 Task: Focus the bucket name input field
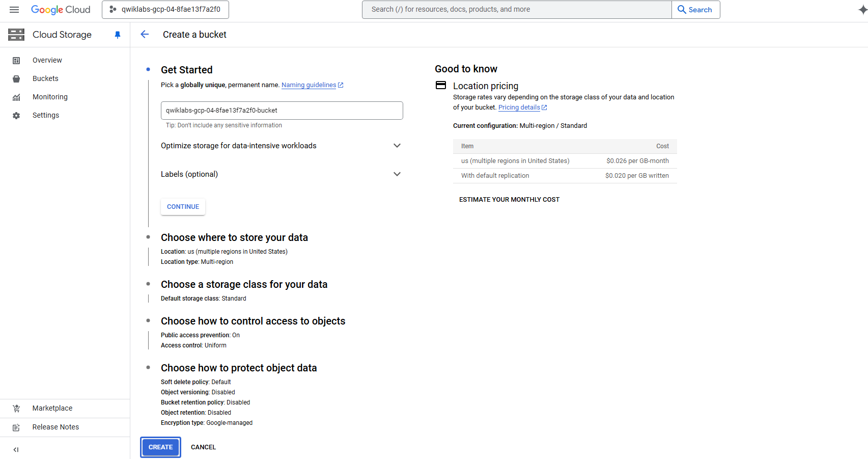pyautogui.click(x=282, y=111)
